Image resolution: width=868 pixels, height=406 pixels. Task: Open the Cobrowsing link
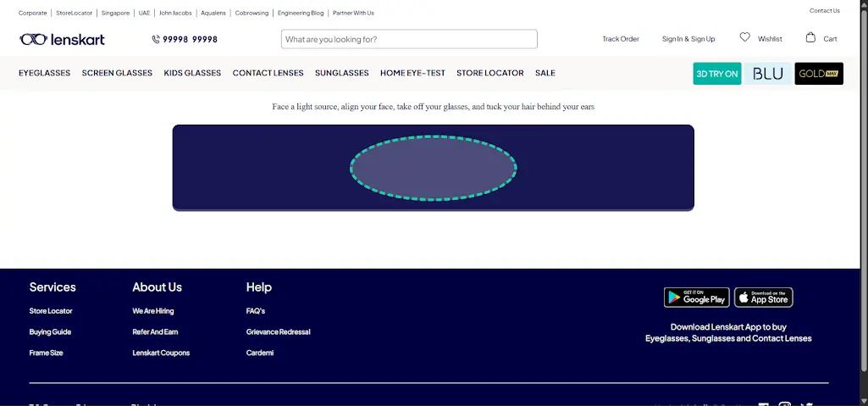[x=252, y=13]
